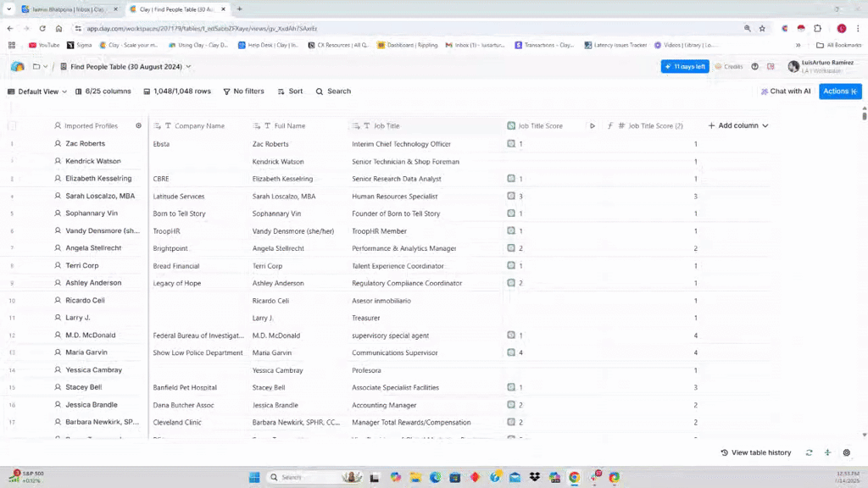Viewport: 868px width, 488px height.
Task: Open the 6/25 columns menu
Action: tap(103, 91)
